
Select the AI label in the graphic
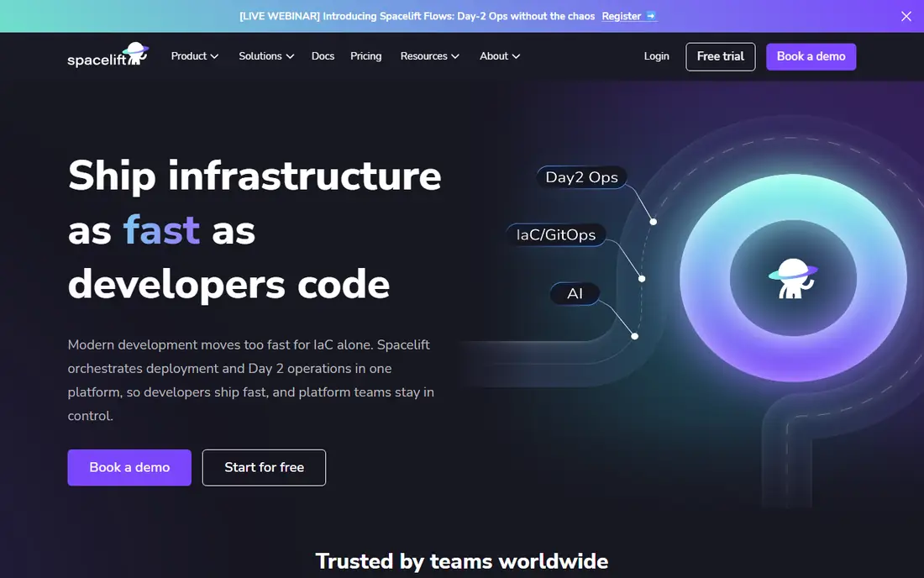575,293
